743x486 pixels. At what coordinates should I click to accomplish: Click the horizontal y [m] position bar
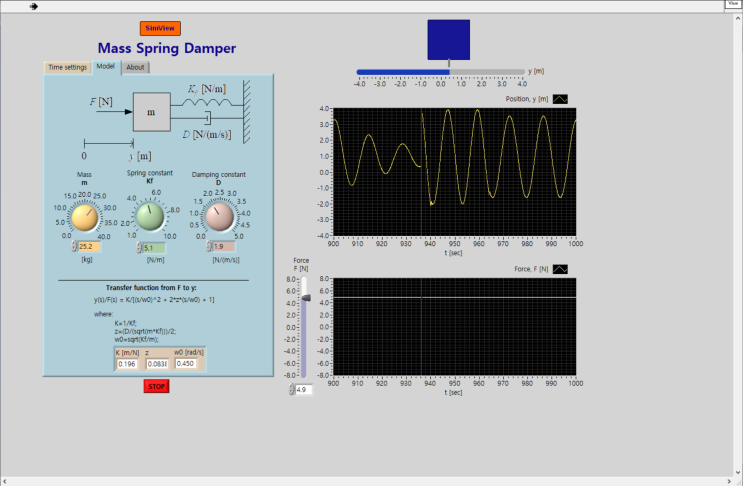tap(441, 72)
